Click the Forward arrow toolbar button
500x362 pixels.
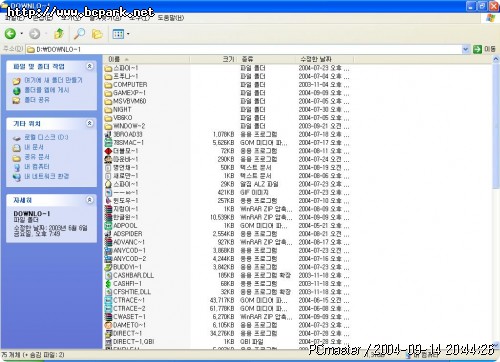(x=34, y=34)
